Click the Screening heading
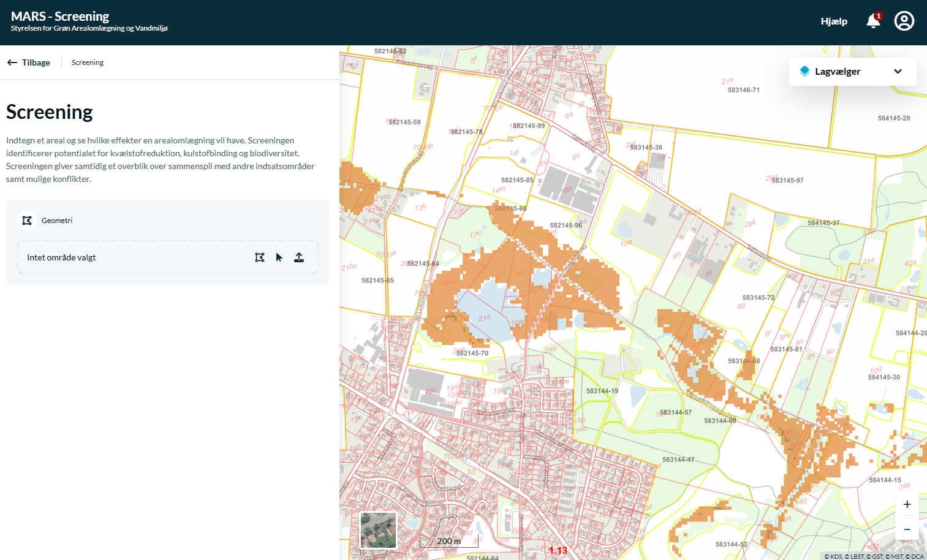This screenshot has height=560, width=927. [50, 112]
